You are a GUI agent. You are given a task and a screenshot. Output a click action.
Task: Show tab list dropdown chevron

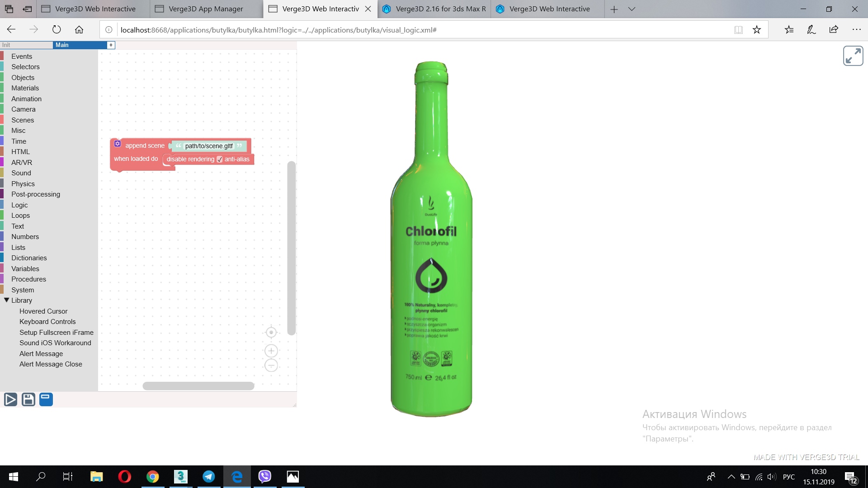pos(632,9)
